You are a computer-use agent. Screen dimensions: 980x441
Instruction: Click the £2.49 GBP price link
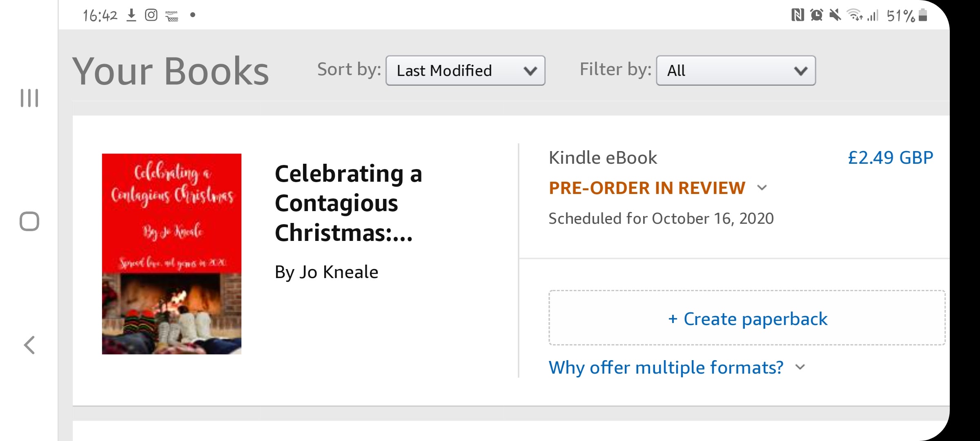point(890,158)
